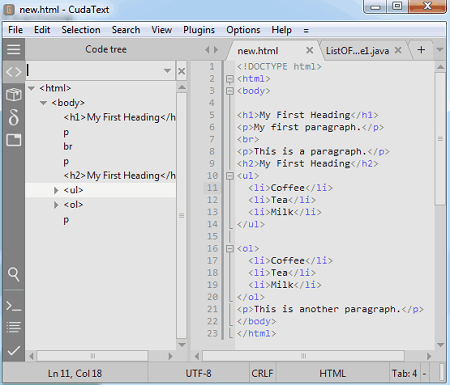Change line endings via CRLF status field
The height and width of the screenshot is (385, 450).
point(262,373)
